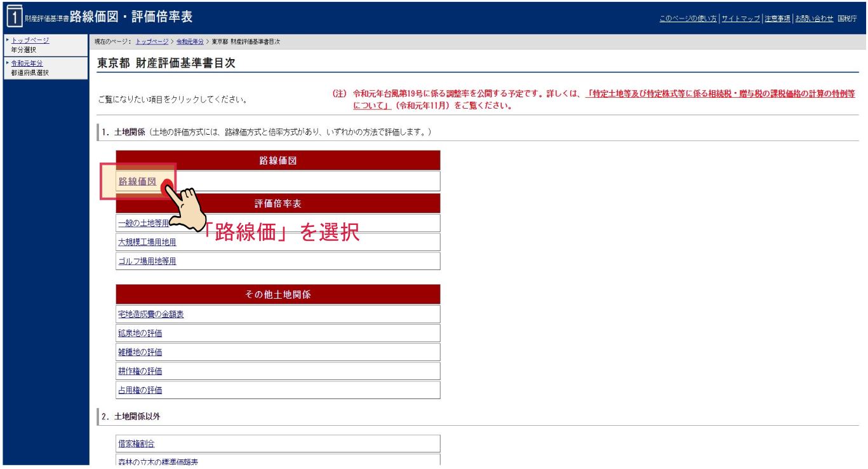Open the 雑種地の評価 link
868x469 pixels.
pyautogui.click(x=140, y=351)
